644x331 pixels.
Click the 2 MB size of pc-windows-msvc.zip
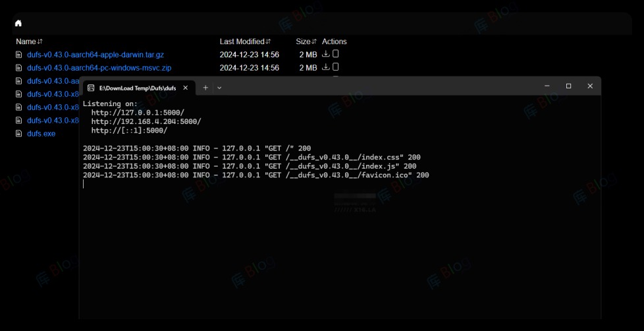click(x=308, y=68)
